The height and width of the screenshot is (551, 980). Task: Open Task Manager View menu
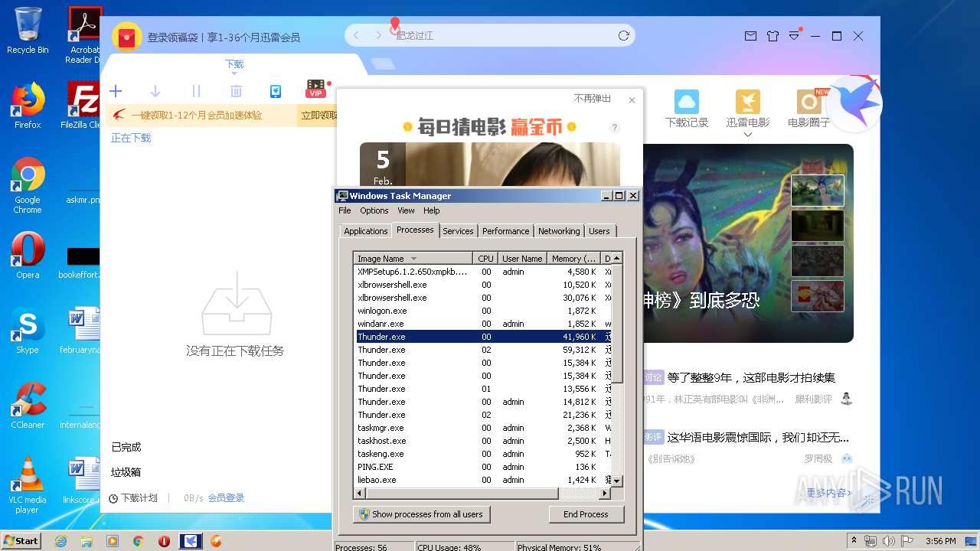(x=406, y=210)
